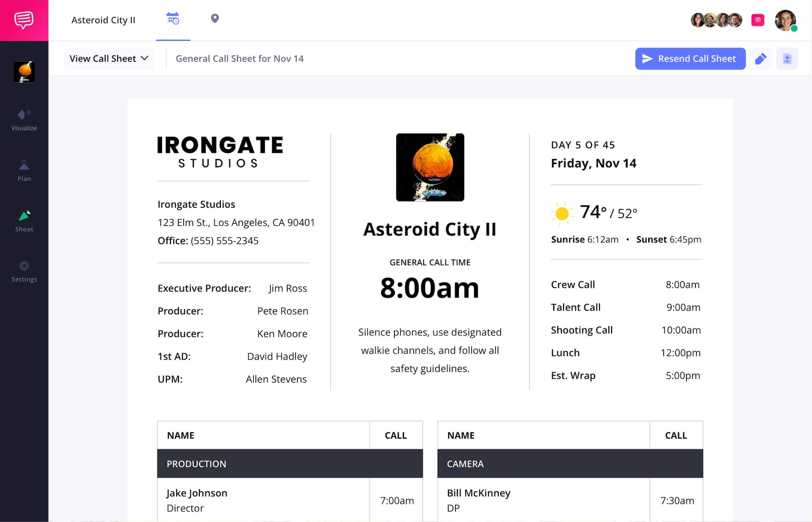Open the StudioBinder home logo
This screenshot has height=522, width=812.
[x=23, y=20]
